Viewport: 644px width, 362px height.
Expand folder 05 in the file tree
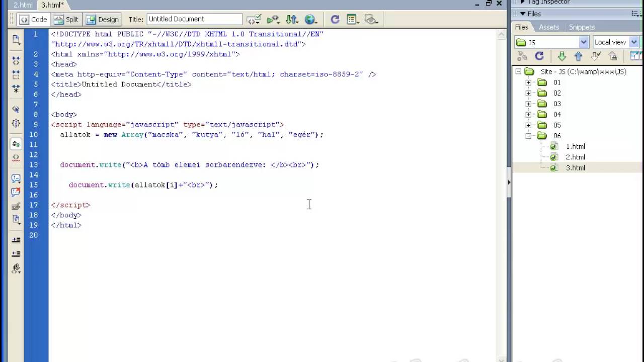pos(528,125)
